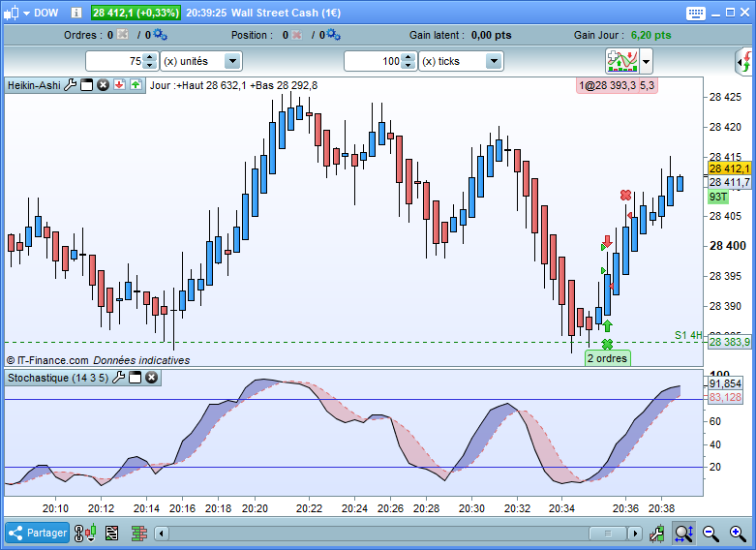The height and width of the screenshot is (550, 756).
Task: Click the distance field showing 100
Action: [x=374, y=61]
